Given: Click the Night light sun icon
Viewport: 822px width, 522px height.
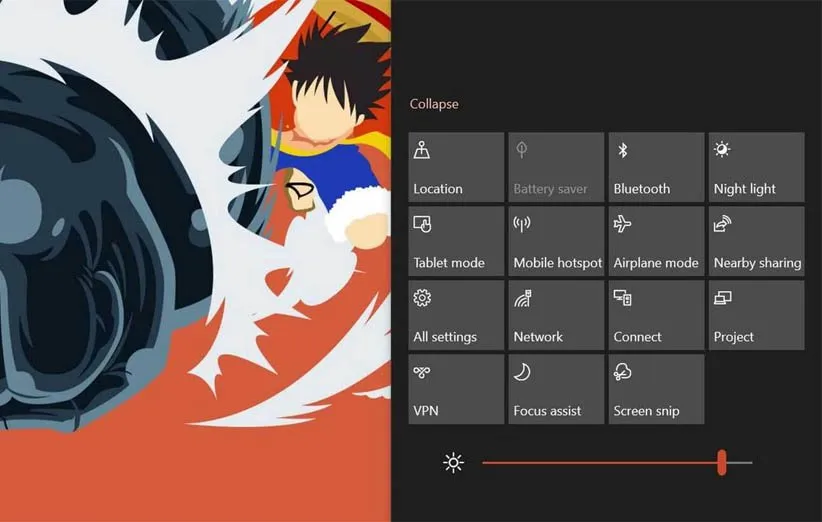Looking at the screenshot, I should pos(722,150).
